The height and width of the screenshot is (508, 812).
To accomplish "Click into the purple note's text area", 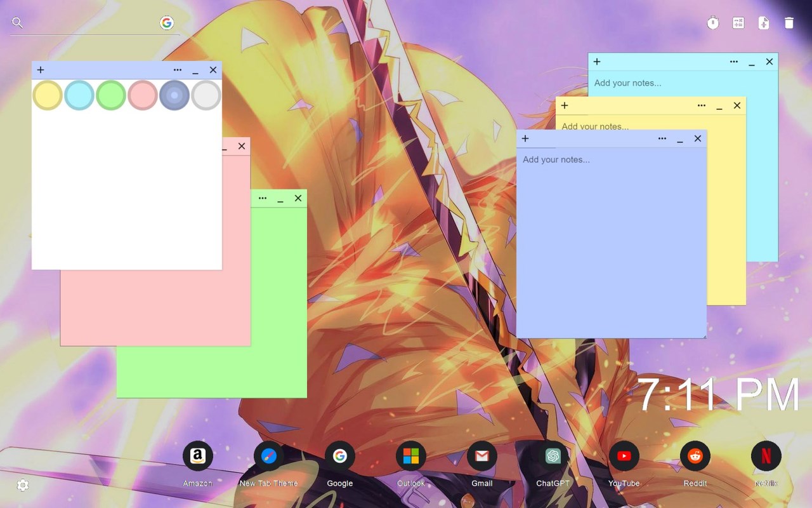I will click(x=612, y=243).
